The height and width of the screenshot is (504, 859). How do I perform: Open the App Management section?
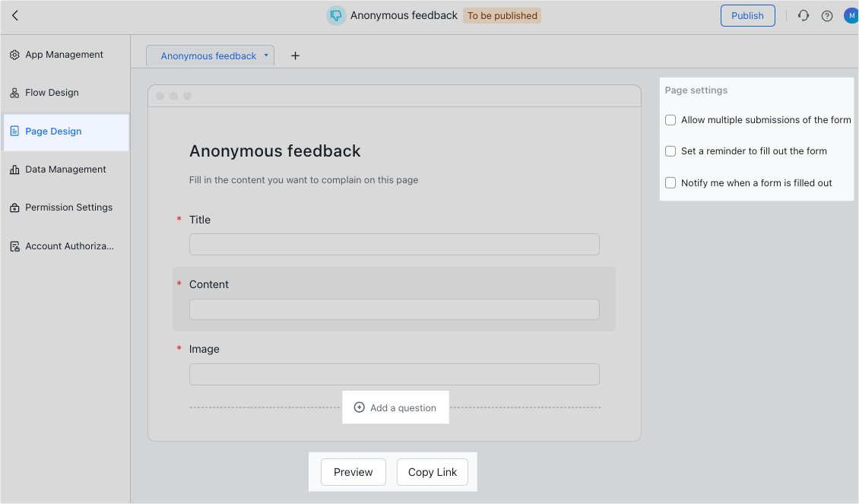coord(65,54)
